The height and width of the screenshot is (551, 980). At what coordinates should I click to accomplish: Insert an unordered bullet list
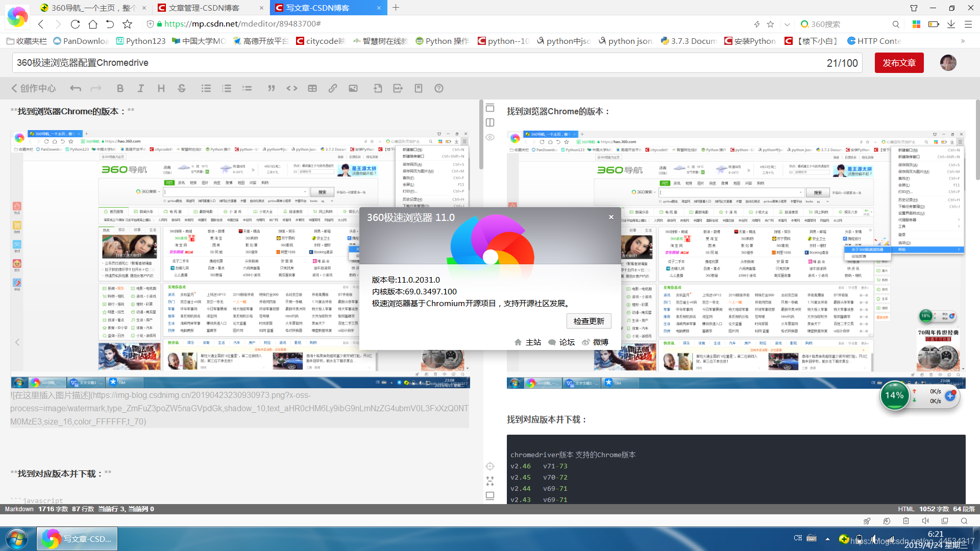tap(206, 88)
